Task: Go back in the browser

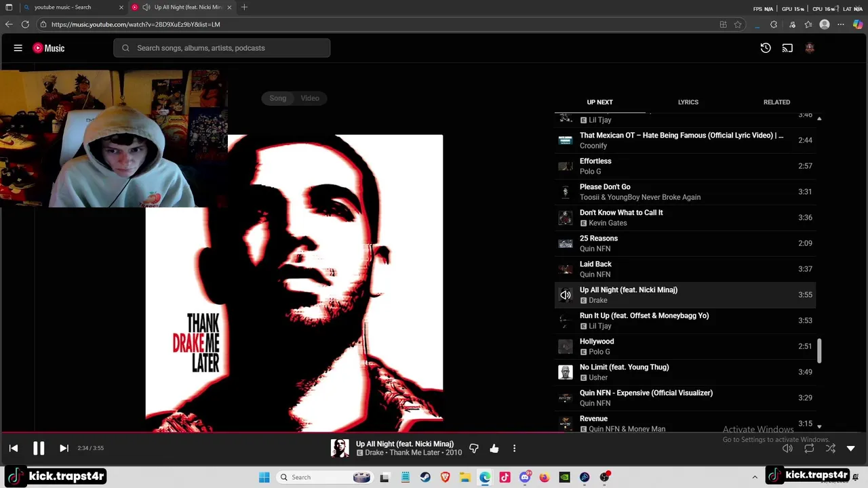Action: (x=9, y=24)
